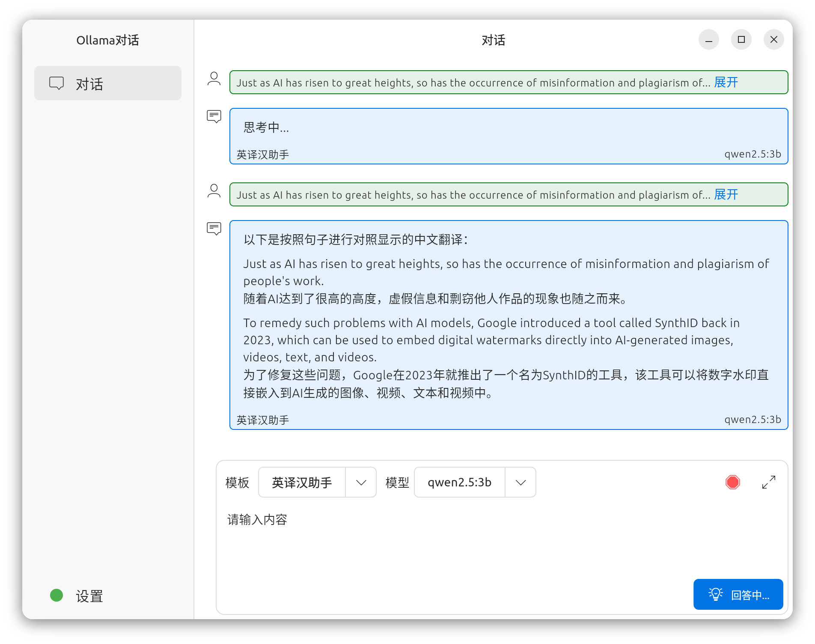Click the Ollama对话 sidebar title
This screenshot has width=815, height=644.
(108, 40)
